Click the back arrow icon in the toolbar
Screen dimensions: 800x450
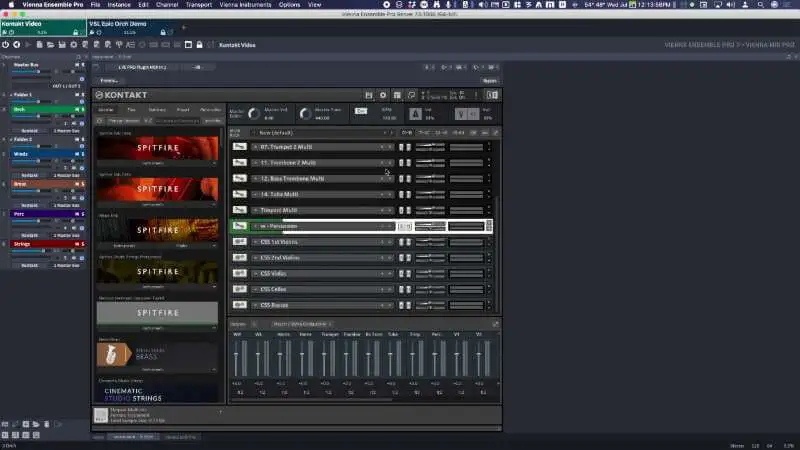point(17,45)
